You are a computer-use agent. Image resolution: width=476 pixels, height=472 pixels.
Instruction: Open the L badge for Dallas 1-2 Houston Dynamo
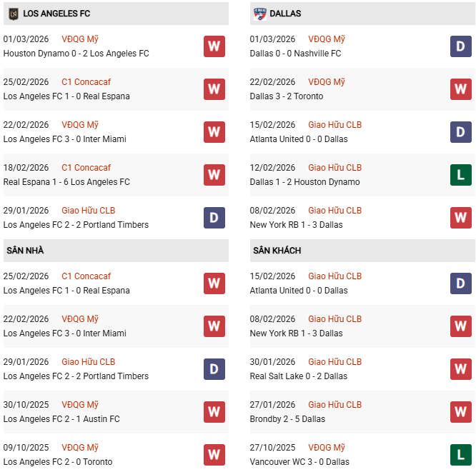tap(460, 175)
